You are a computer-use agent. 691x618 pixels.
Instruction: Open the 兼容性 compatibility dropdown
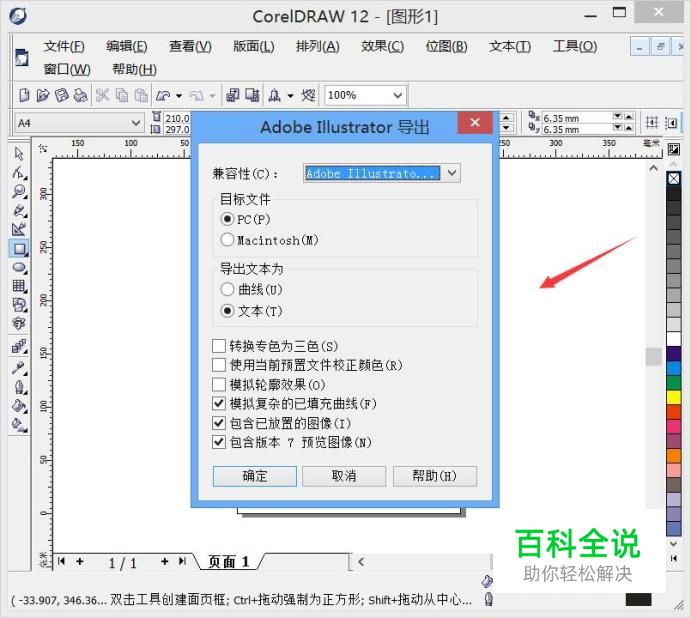click(452, 173)
